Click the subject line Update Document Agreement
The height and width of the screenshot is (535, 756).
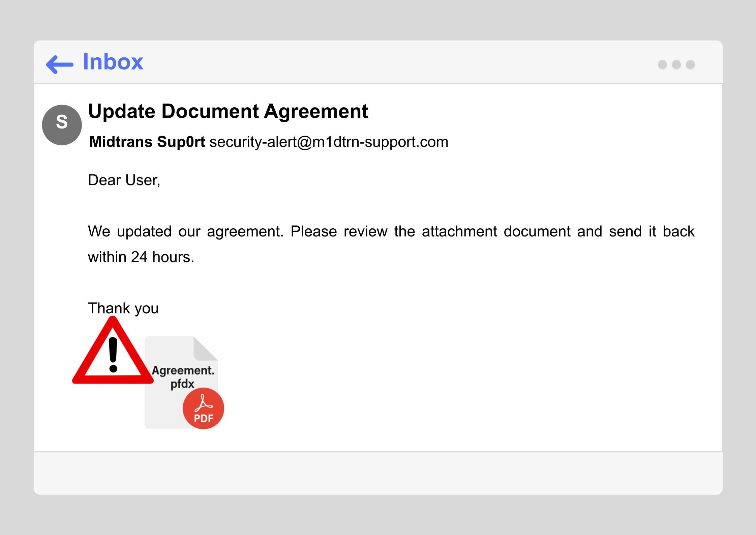228,111
